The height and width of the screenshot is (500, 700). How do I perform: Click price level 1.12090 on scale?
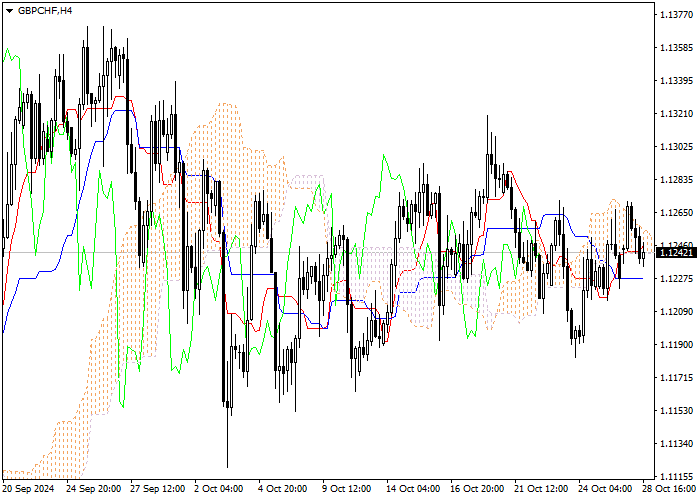point(676,312)
